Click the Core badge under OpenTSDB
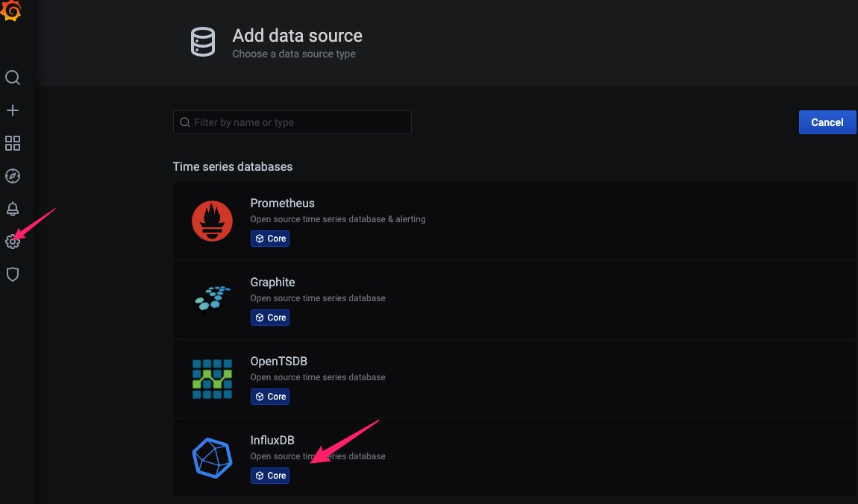Viewport: 858px width, 504px height. pos(270,397)
